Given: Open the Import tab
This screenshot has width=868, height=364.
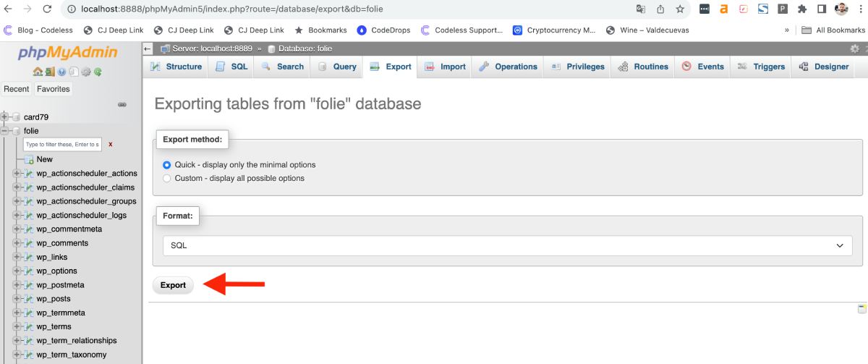Looking at the screenshot, I should (x=446, y=67).
